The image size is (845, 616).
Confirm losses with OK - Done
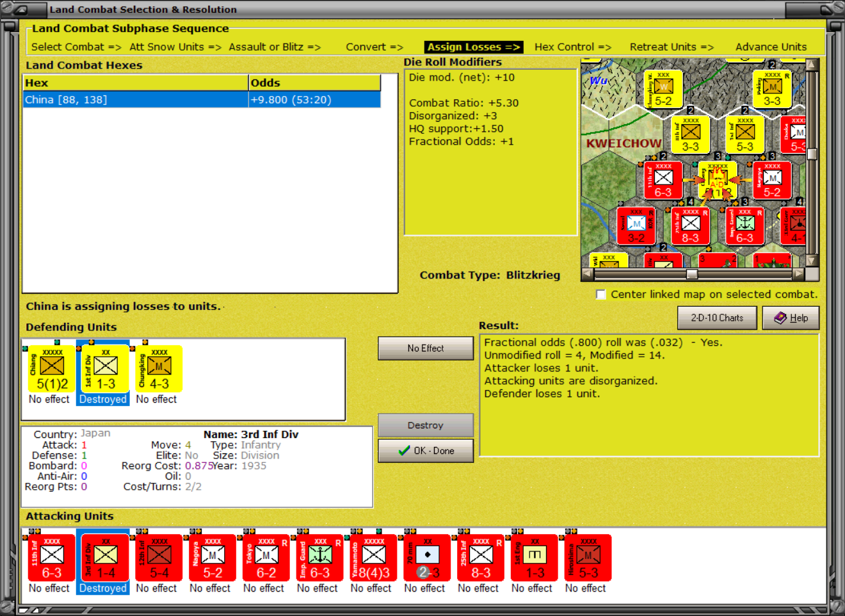tap(426, 451)
